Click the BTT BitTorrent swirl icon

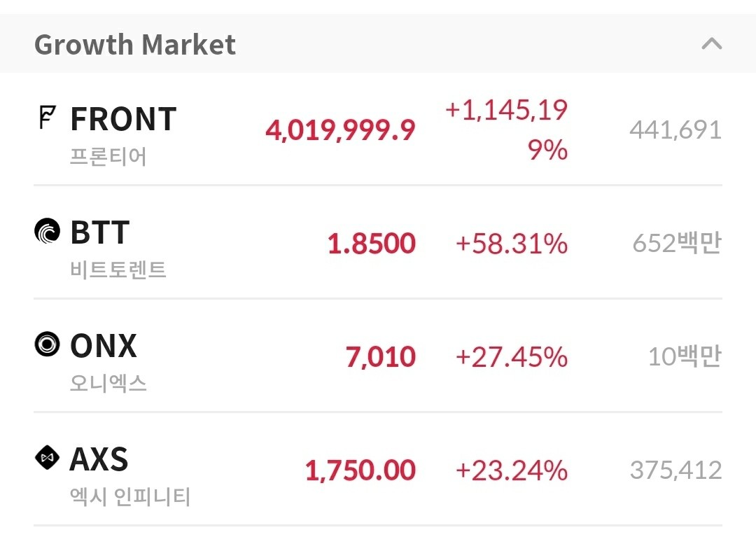(x=47, y=231)
